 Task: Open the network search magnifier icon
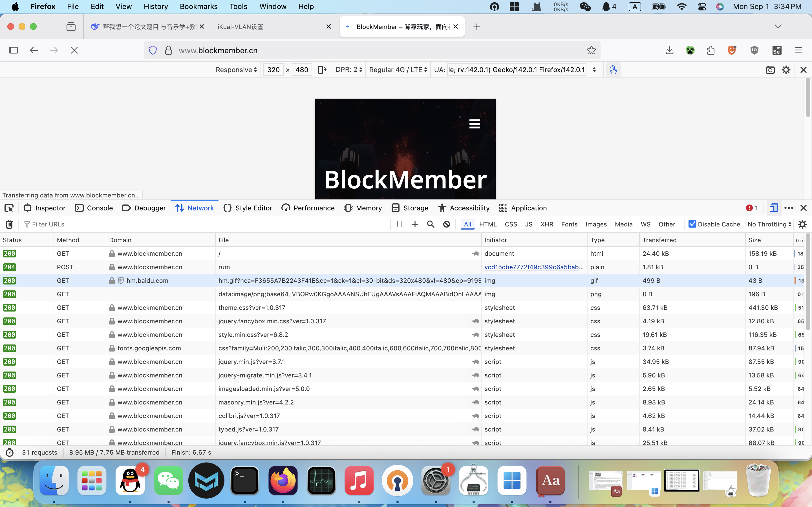point(431,224)
